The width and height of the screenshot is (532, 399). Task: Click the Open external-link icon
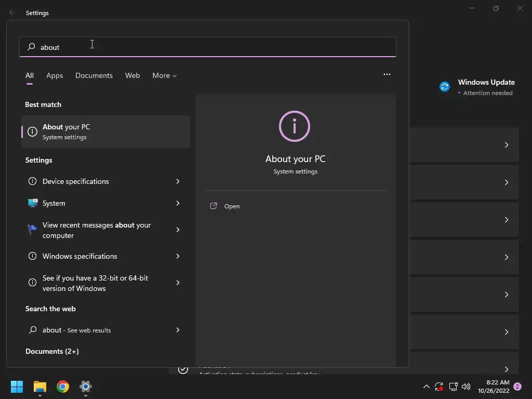(214, 206)
